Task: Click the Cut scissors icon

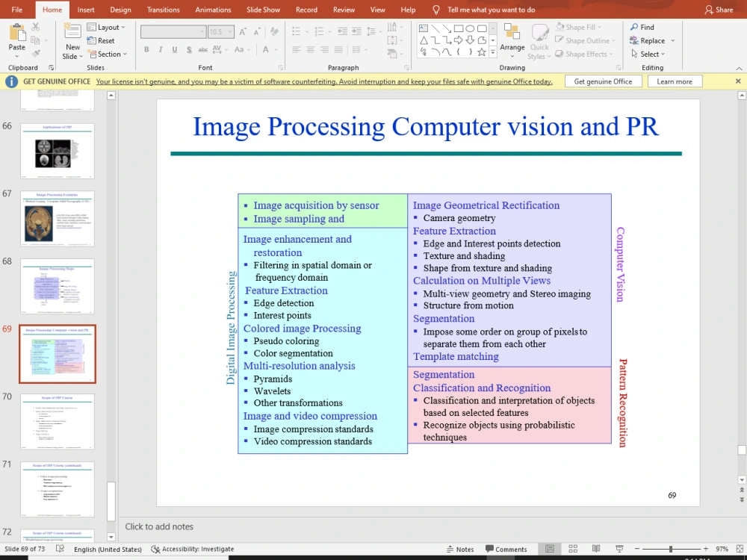Action: (36, 27)
